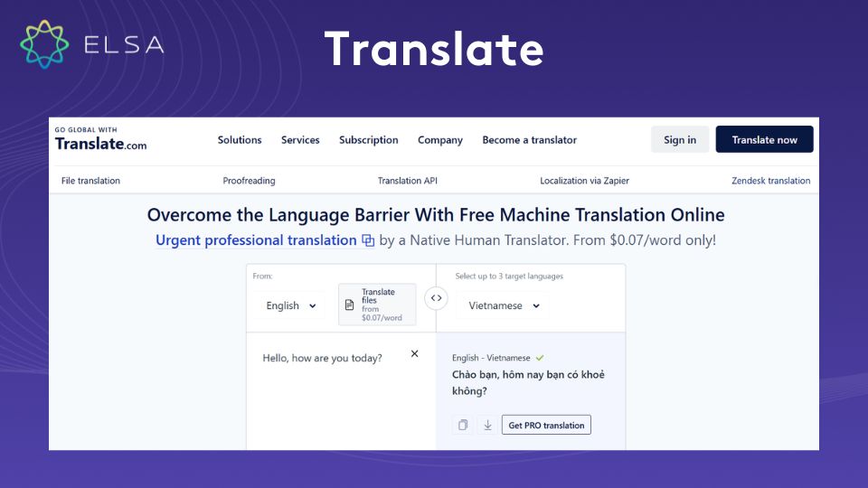The image size is (868, 488).
Task: Click the document icon in Translate files
Action: tap(349, 305)
